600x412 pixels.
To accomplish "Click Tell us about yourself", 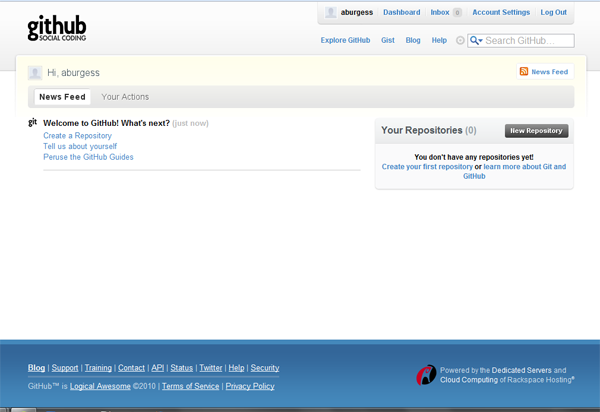I will tap(80, 146).
